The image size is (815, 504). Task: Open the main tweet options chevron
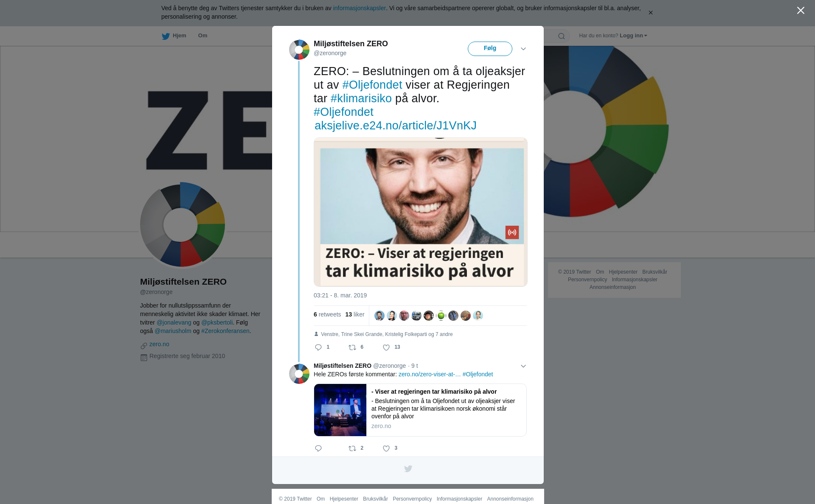click(523, 49)
